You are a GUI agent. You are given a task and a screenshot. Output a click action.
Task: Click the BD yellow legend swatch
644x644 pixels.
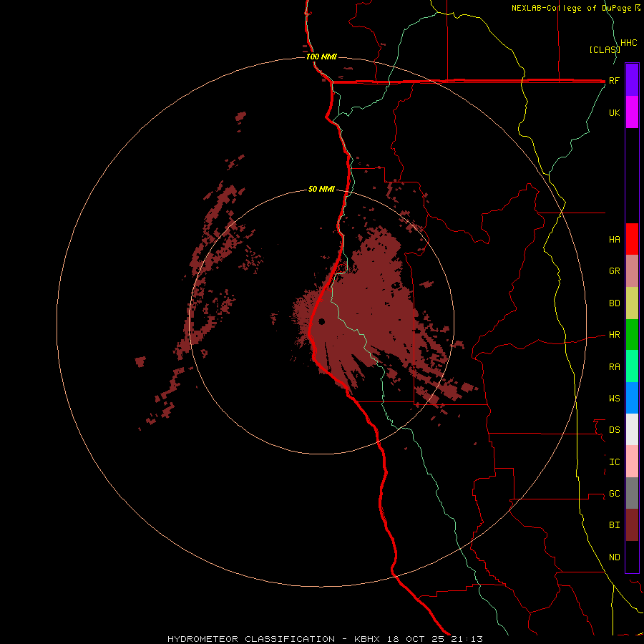pyautogui.click(x=632, y=303)
